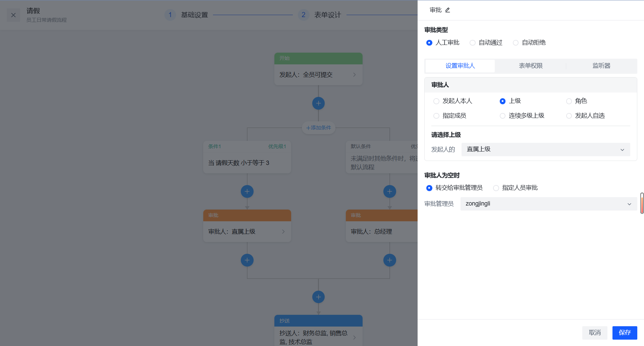Click the drawer's vertical scrollbar handle
The height and width of the screenshot is (346, 644).
pyautogui.click(x=642, y=203)
